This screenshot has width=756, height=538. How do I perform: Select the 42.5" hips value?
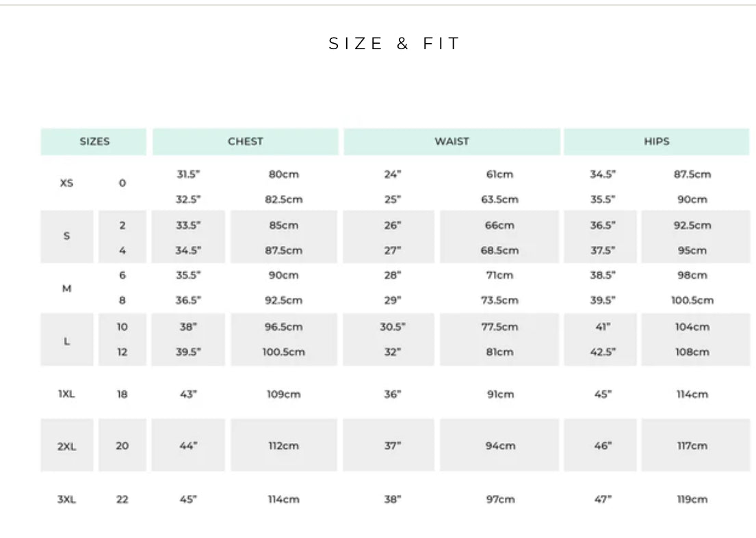[x=602, y=352]
